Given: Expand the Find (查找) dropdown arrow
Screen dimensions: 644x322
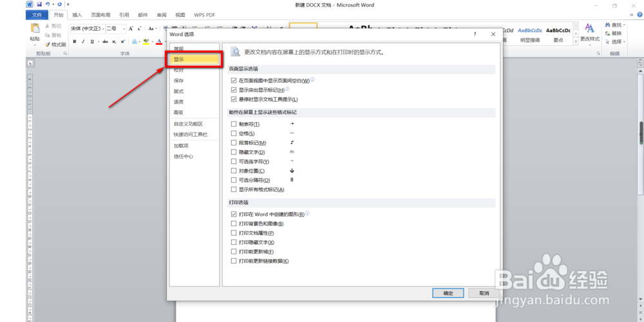Looking at the screenshot, I should click(624, 25).
